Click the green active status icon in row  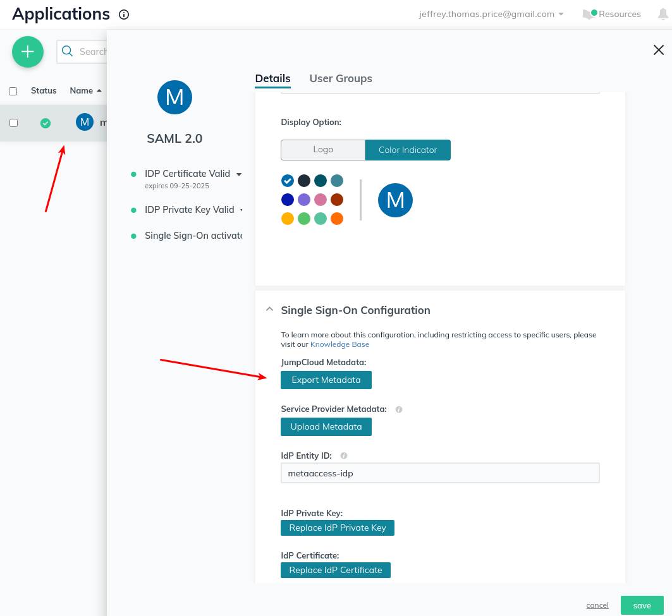(x=46, y=123)
